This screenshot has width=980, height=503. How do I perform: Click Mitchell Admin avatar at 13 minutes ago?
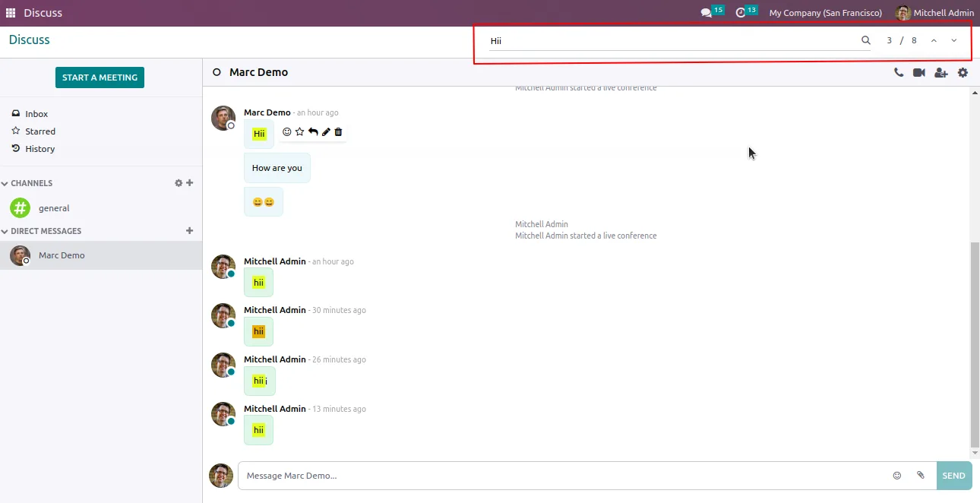point(223,414)
